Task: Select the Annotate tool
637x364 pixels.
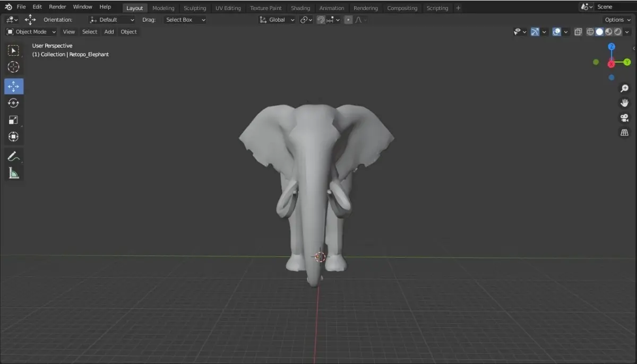Action: pos(14,157)
